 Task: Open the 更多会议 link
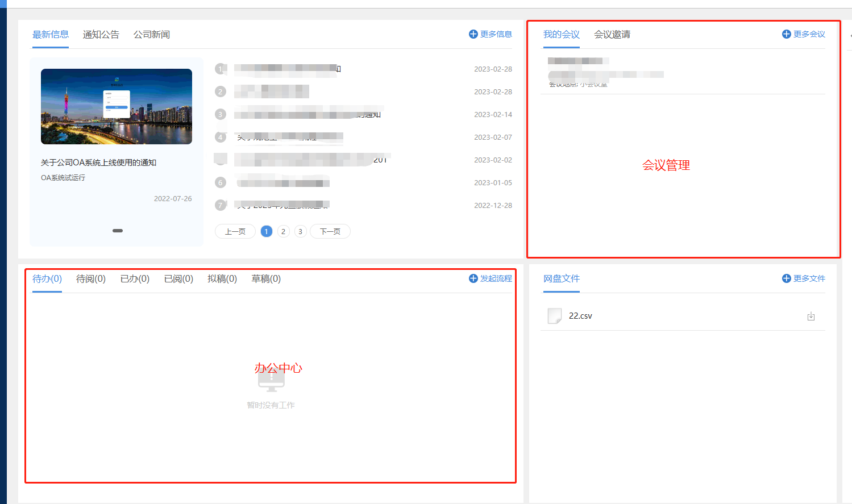[809, 34]
